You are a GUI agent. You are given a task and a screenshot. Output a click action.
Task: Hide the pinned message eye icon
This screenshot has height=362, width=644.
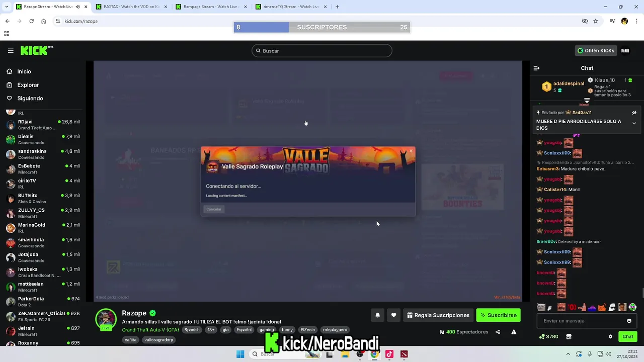tap(634, 113)
